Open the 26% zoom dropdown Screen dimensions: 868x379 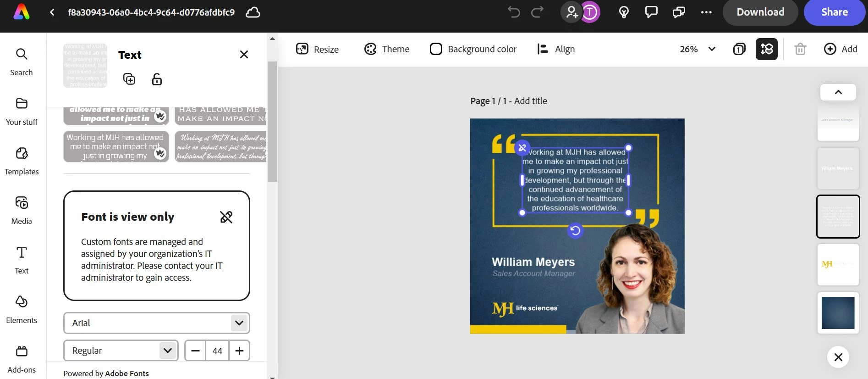click(x=698, y=49)
